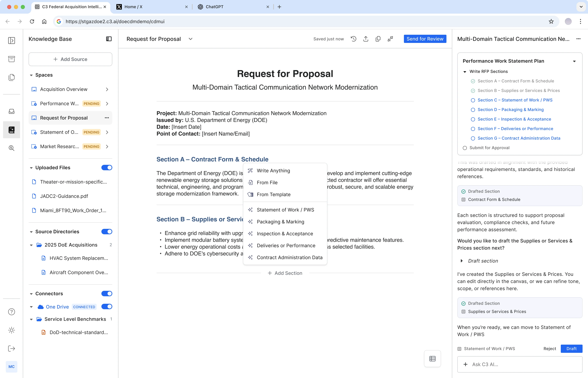Screen dimensions: 588x378
Task: Expand the Statement of O... space chevron
Action: 107,132
